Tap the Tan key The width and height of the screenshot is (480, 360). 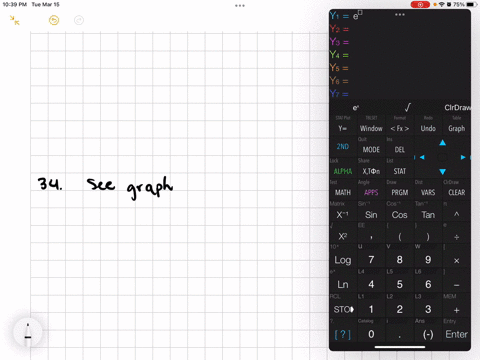tap(428, 215)
